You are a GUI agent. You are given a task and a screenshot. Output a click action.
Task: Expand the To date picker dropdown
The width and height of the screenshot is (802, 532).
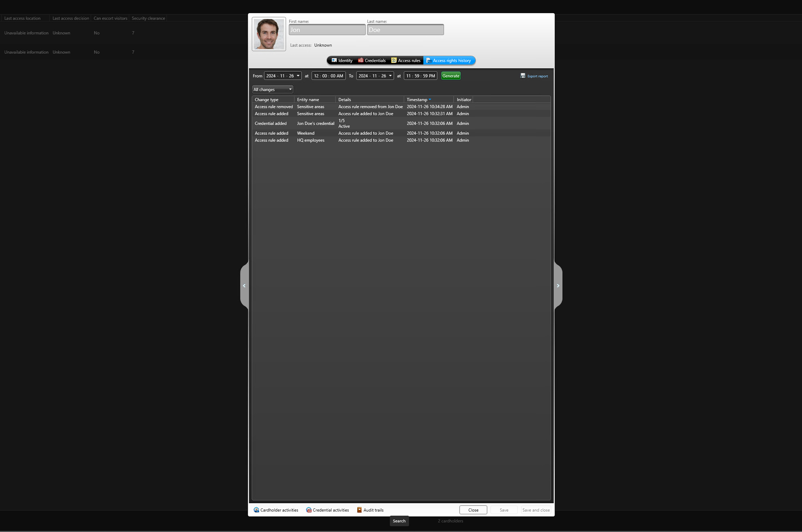point(390,76)
